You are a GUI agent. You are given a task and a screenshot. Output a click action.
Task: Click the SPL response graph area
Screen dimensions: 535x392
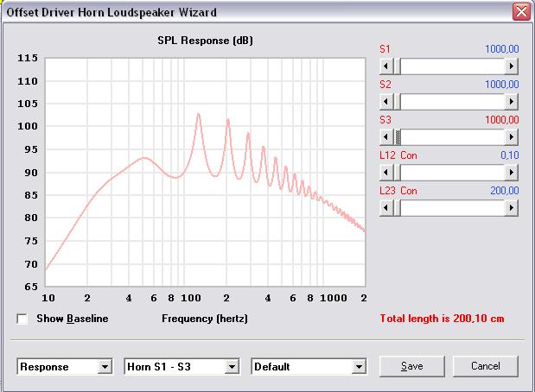point(205,172)
